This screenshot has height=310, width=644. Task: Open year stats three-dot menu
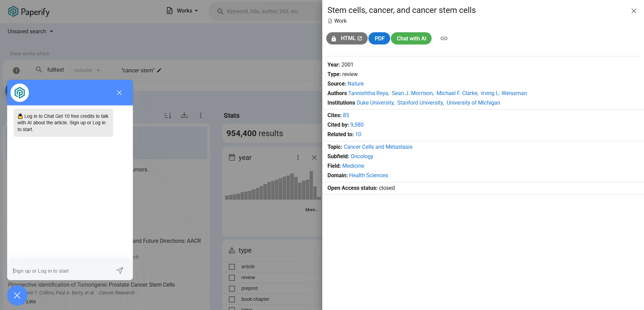(x=298, y=158)
